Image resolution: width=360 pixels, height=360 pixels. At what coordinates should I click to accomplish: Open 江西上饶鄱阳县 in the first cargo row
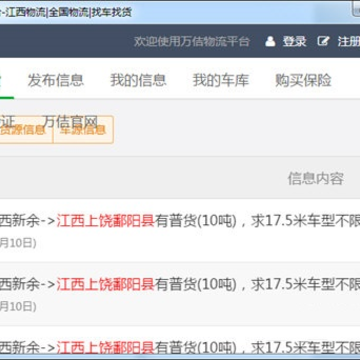click(105, 221)
